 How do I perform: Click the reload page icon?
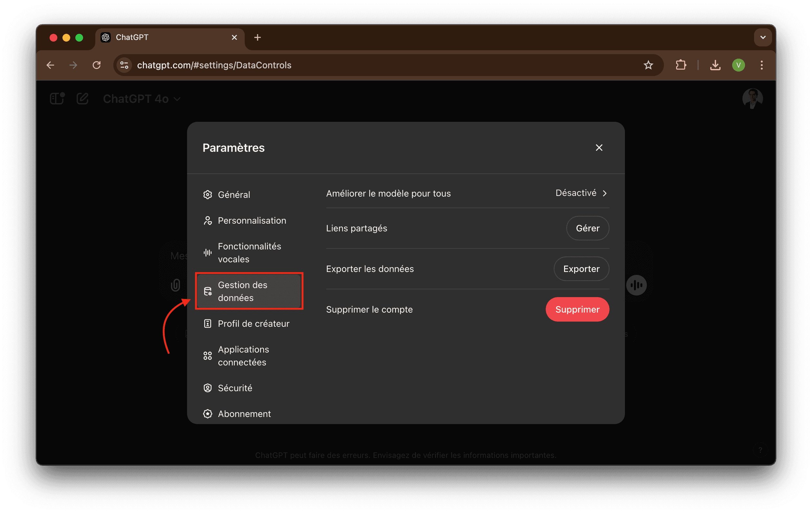[x=97, y=65]
